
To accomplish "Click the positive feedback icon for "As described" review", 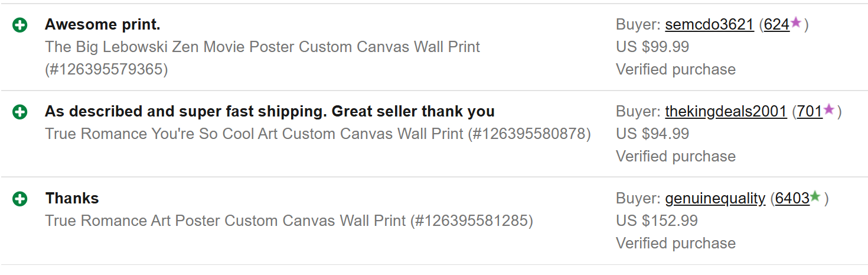I will click(x=20, y=112).
